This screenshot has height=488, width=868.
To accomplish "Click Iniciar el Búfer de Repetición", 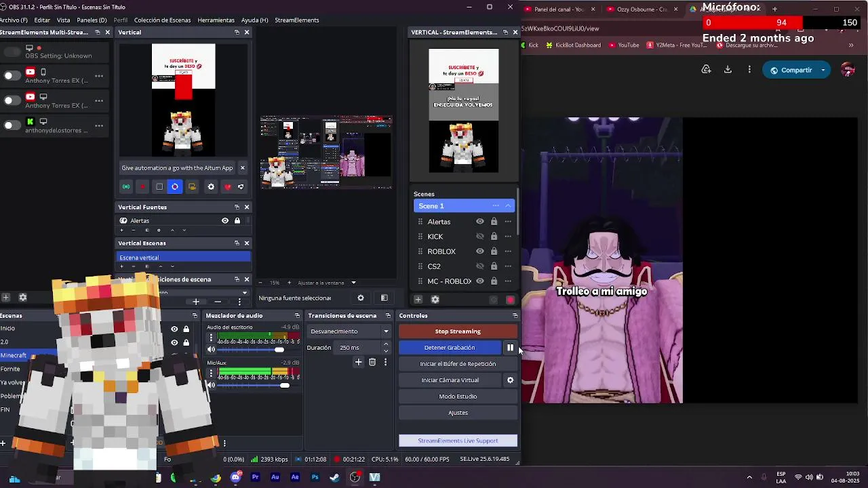I will click(x=458, y=364).
